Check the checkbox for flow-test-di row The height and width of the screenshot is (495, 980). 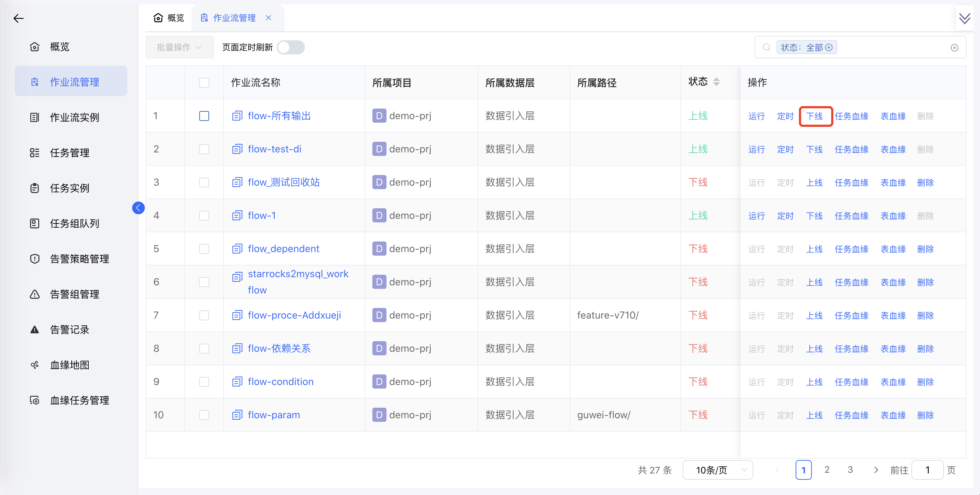tap(204, 149)
